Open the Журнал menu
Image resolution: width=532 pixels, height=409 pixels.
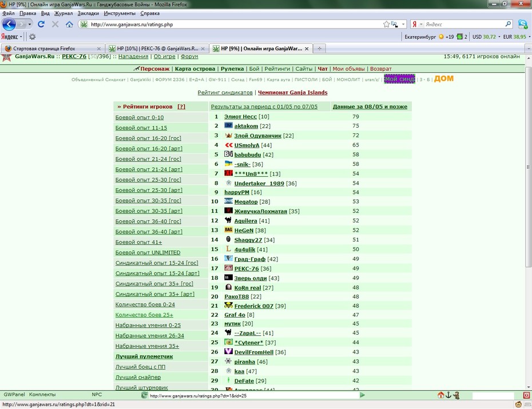click(63, 13)
